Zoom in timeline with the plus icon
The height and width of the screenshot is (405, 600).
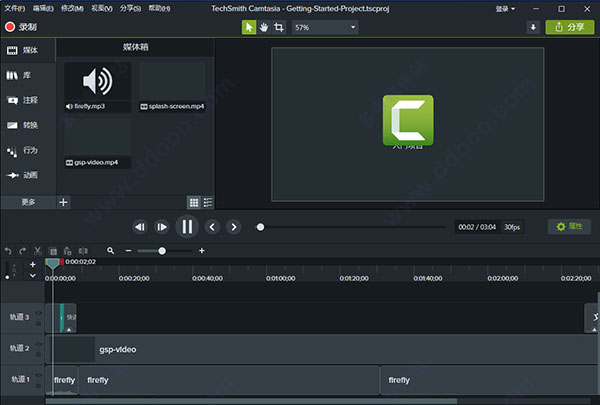[202, 251]
